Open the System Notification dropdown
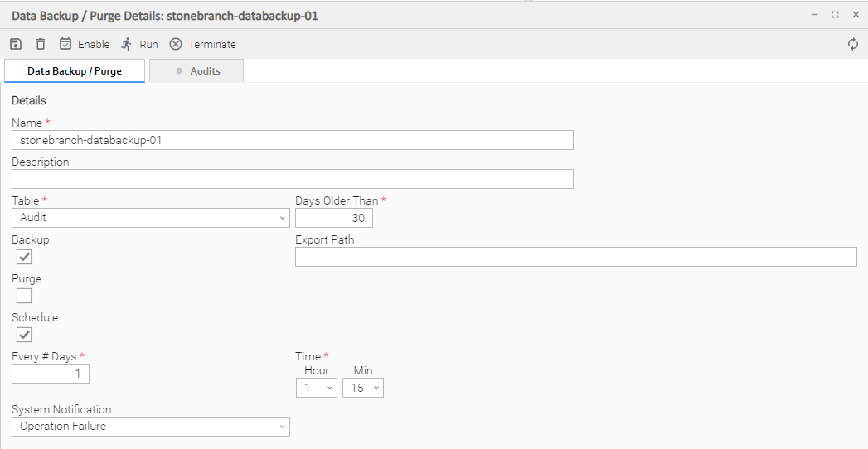This screenshot has height=449, width=868. pyautogui.click(x=150, y=427)
